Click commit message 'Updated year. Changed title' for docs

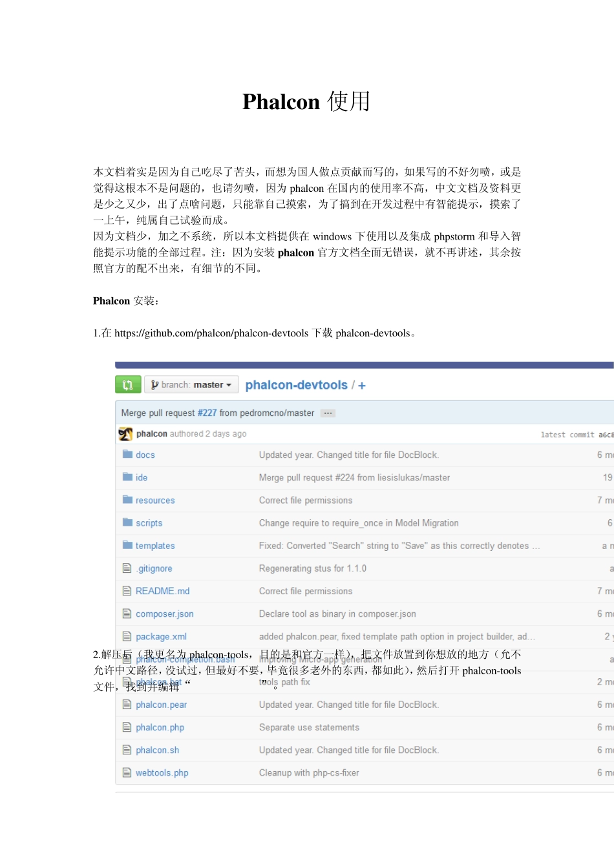click(x=349, y=455)
